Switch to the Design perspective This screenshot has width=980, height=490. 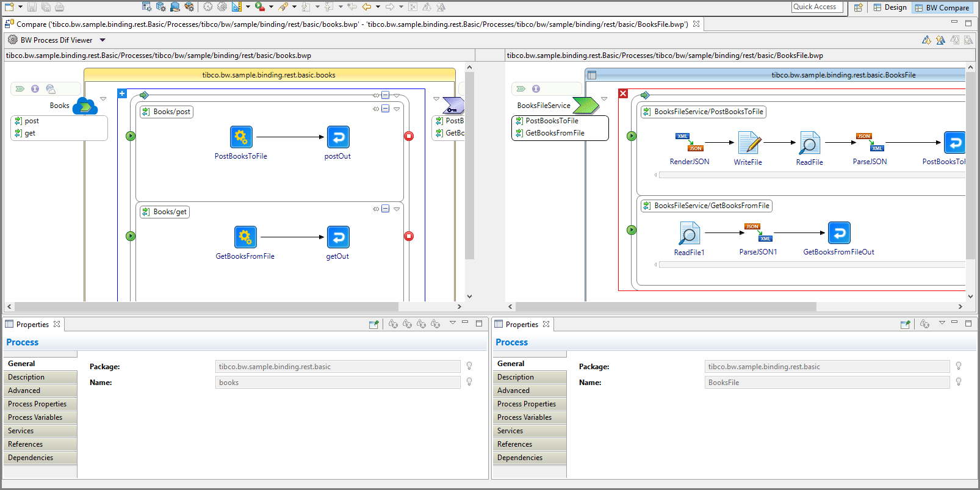tap(890, 7)
